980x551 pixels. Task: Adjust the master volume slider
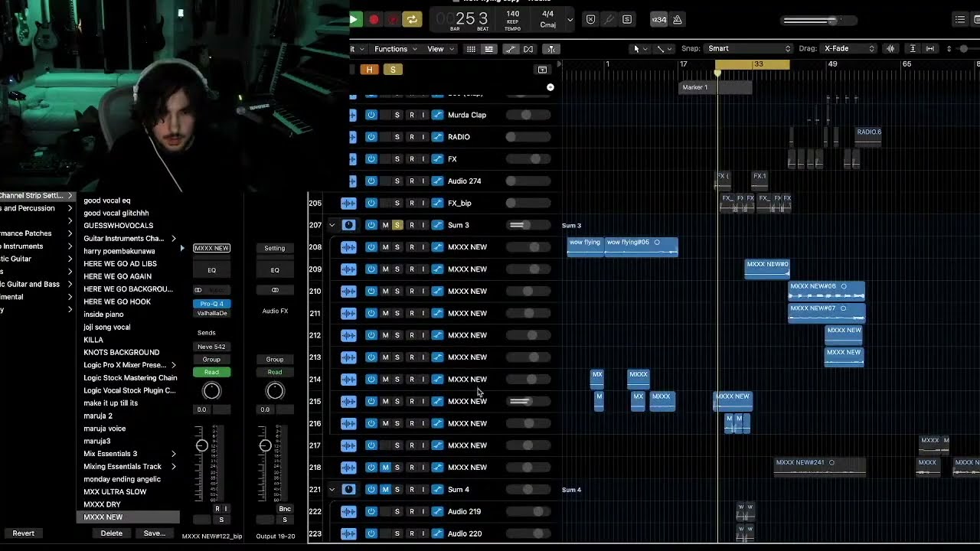pyautogui.click(x=820, y=21)
